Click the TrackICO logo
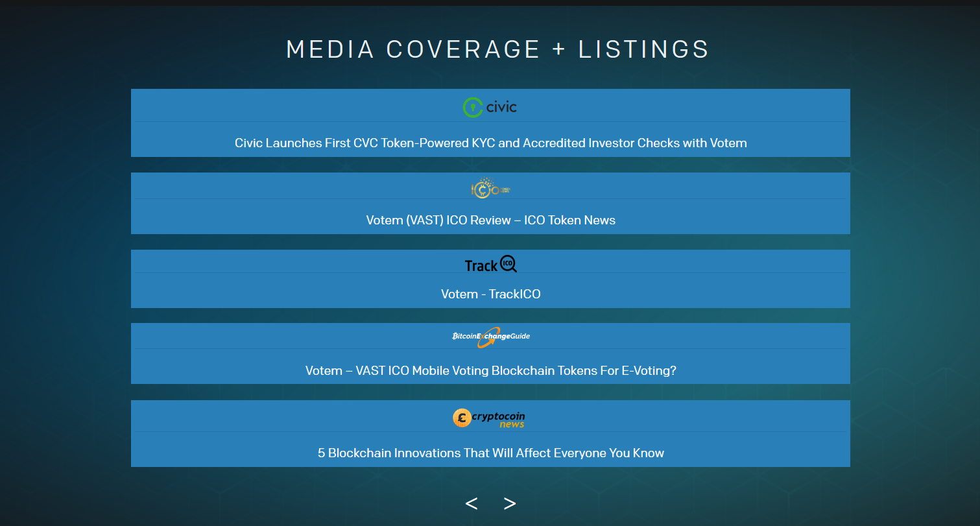The image size is (980, 526). coord(491,264)
